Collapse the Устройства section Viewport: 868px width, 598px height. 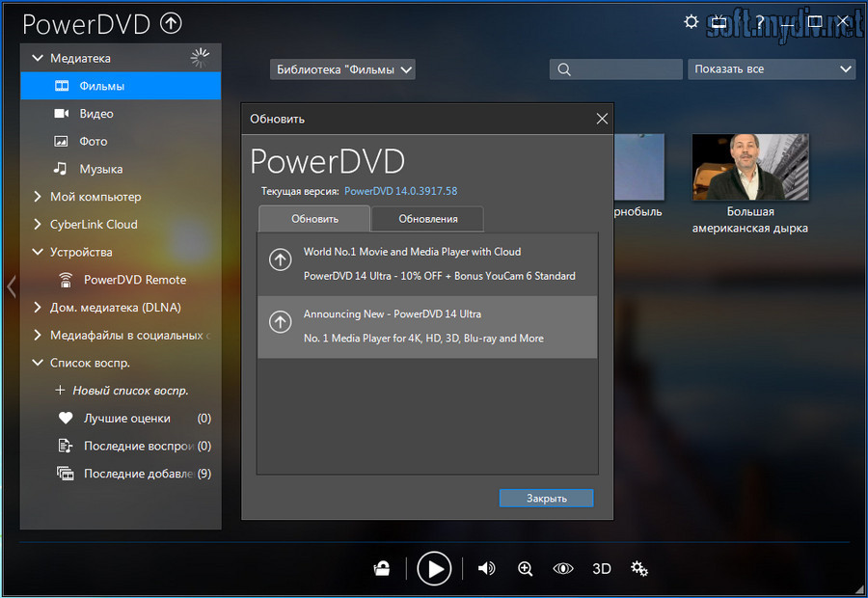click(x=38, y=252)
